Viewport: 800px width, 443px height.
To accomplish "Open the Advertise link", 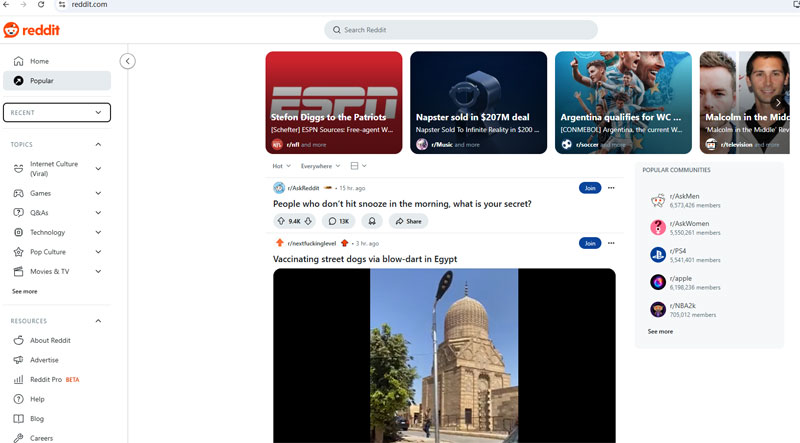I will click(x=44, y=360).
